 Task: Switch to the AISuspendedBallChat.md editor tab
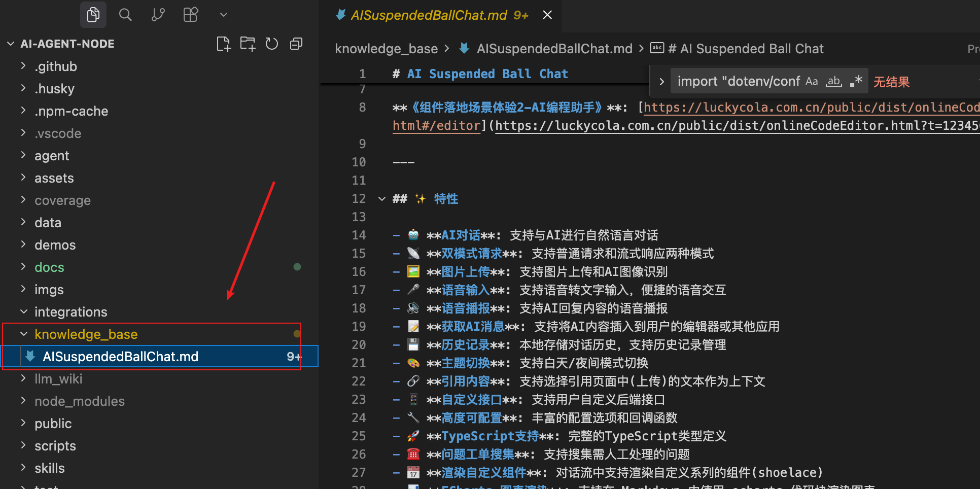(x=439, y=15)
